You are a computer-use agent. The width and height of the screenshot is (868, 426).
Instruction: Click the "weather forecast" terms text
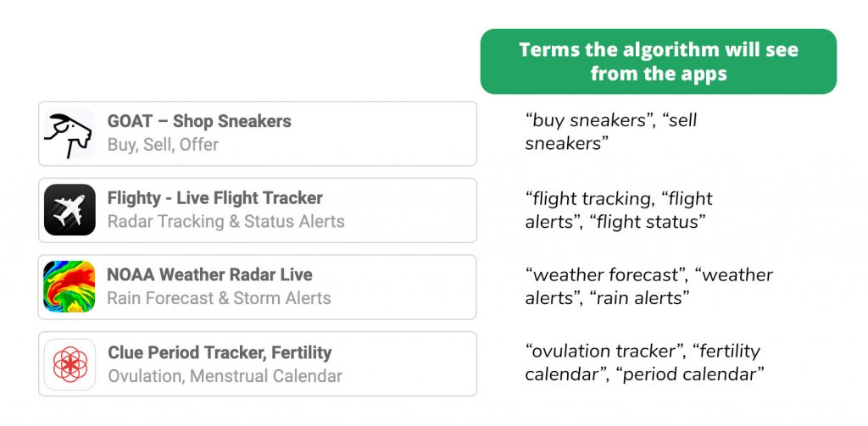tap(605, 275)
